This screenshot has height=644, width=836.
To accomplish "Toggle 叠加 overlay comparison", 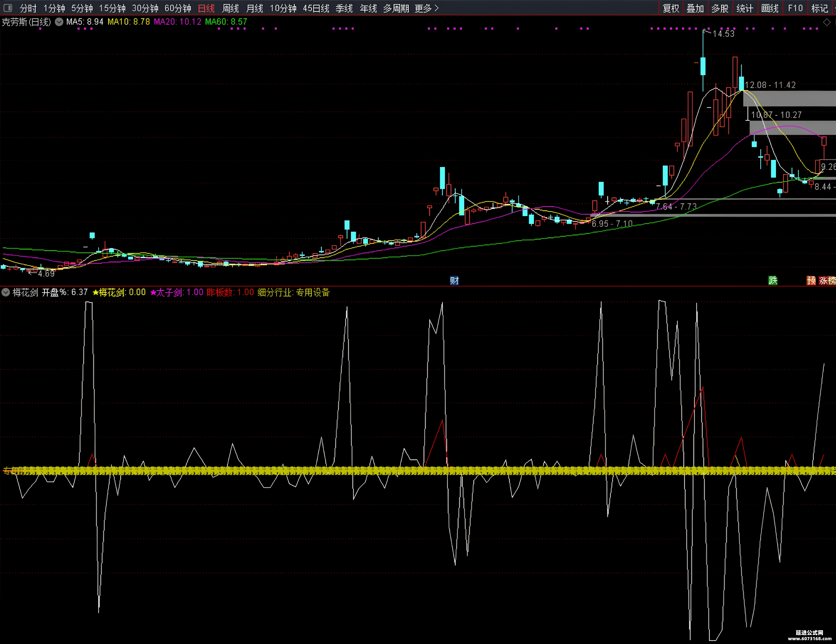I will click(x=695, y=8).
